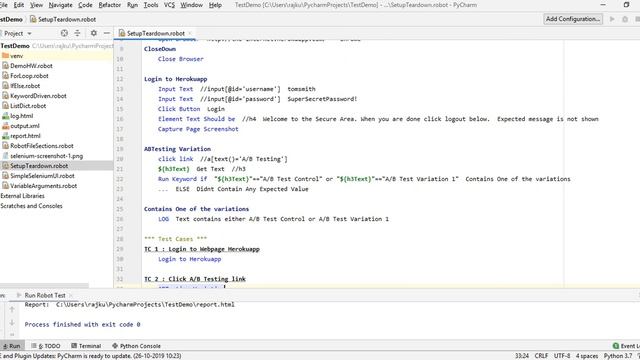Close the SetupTeardown.robot editor tab
This screenshot has height=360, width=640.
pos(190,33)
